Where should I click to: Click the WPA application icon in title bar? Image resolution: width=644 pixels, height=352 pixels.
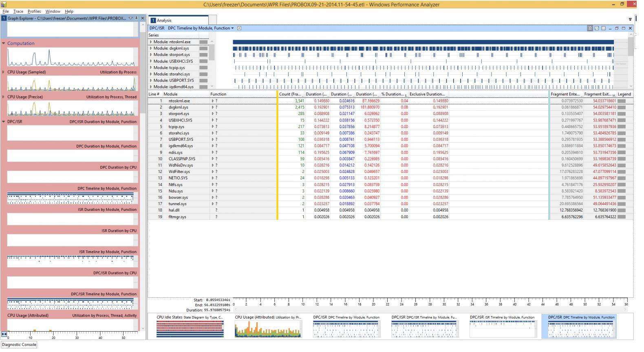4,4
